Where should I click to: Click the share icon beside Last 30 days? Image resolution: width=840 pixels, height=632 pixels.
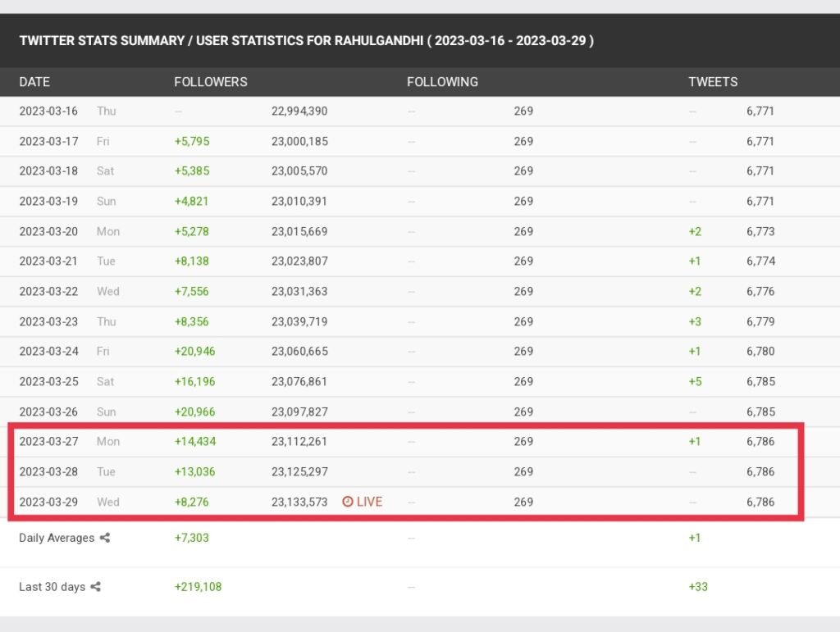click(96, 587)
